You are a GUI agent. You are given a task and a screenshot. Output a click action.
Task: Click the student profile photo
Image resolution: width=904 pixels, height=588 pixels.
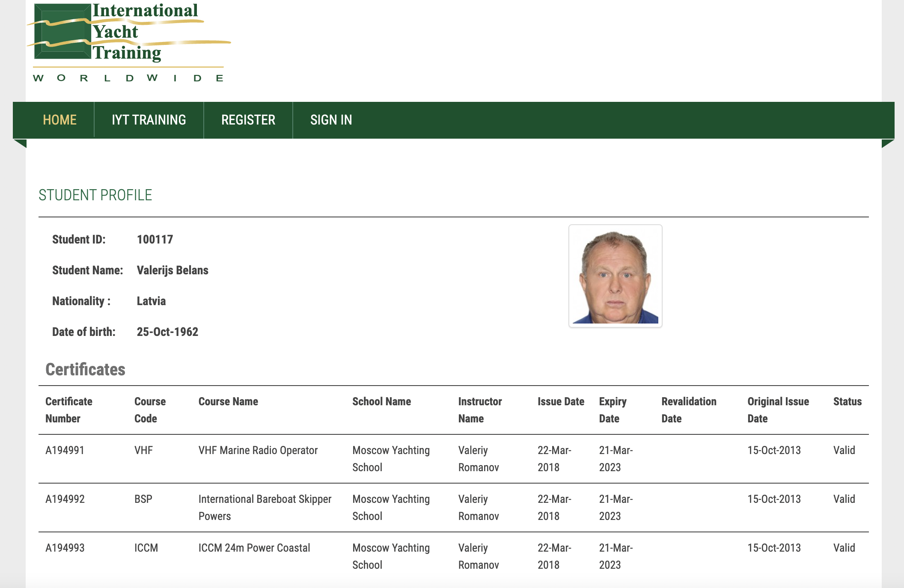pos(616,276)
